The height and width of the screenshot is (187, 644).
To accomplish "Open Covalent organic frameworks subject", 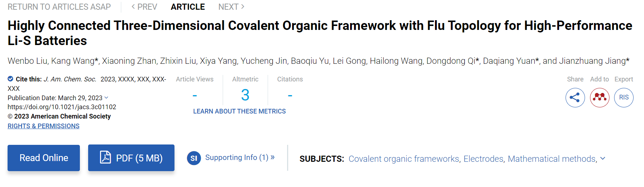I will pos(404,159).
